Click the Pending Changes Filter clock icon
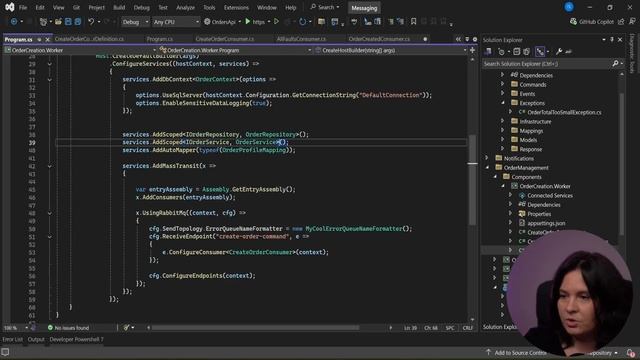Image resolution: width=640 pixels, height=360 pixels. [502, 51]
